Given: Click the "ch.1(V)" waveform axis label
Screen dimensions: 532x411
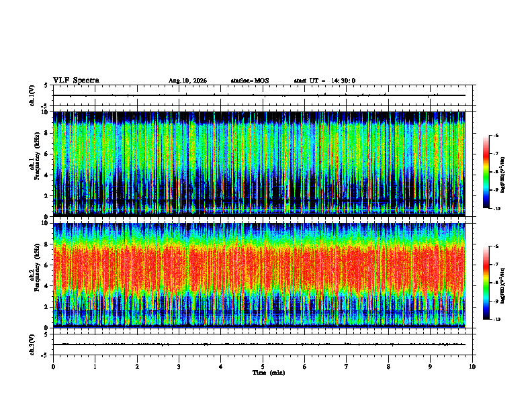Looking at the screenshot, I should [32, 95].
